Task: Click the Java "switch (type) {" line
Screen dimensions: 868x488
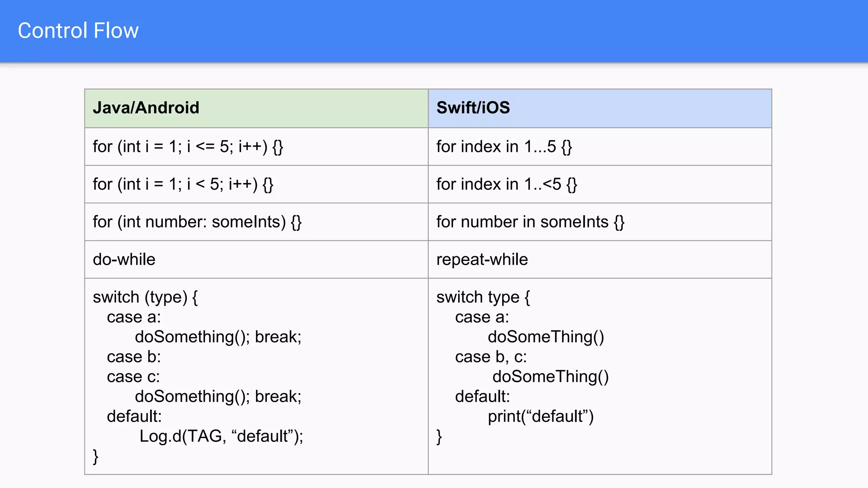Action: (x=145, y=297)
